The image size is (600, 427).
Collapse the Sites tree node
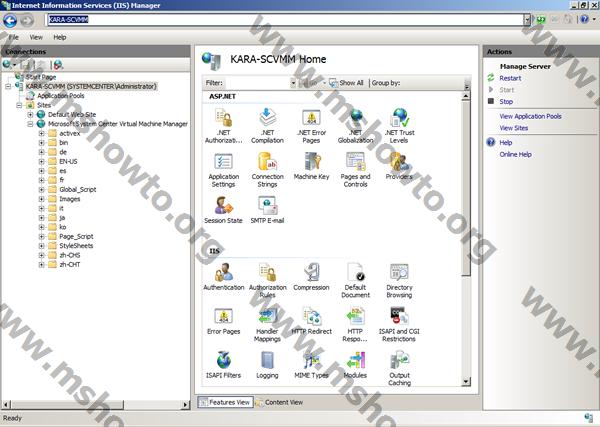[x=19, y=105]
